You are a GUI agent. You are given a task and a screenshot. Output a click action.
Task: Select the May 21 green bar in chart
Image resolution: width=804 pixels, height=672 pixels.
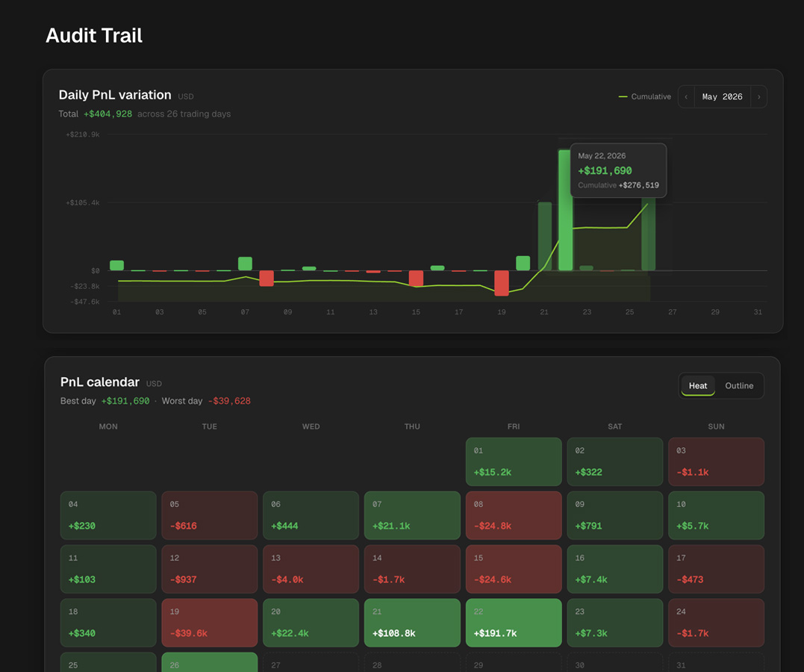click(544, 236)
